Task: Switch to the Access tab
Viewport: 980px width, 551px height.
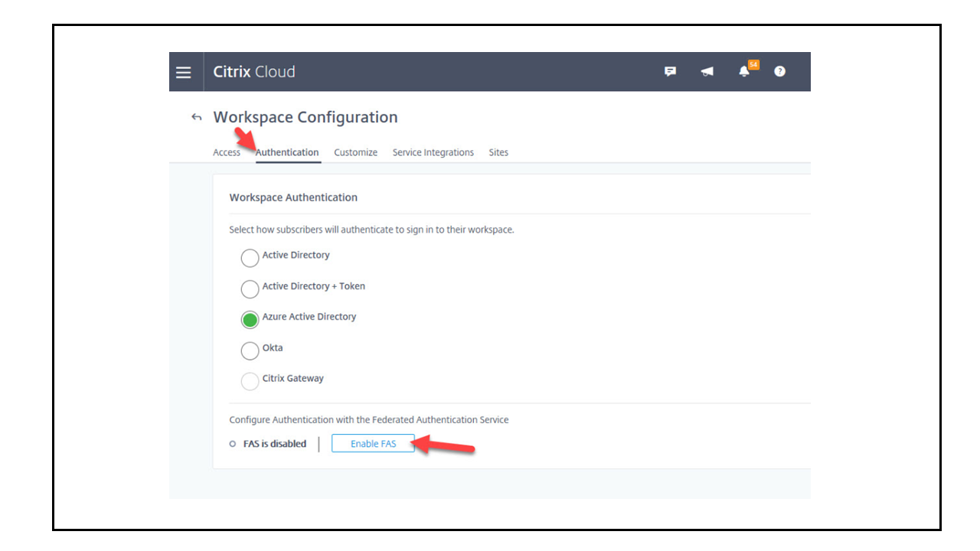Action: (x=227, y=152)
